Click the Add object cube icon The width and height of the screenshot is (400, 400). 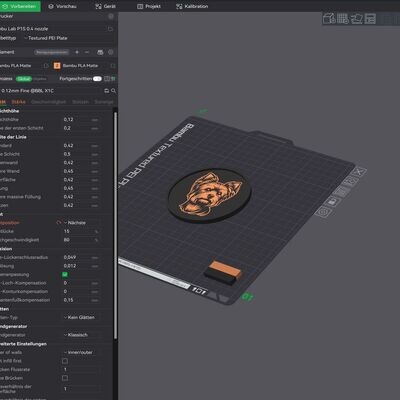coord(329,19)
